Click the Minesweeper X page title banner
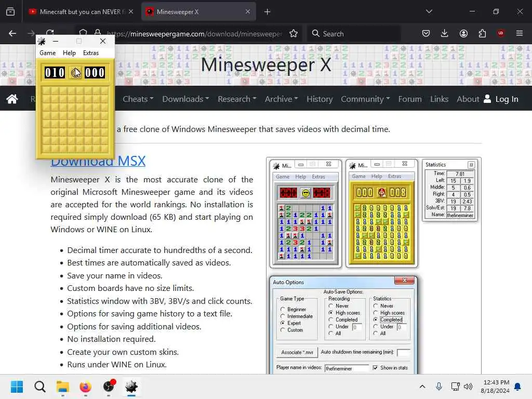The width and height of the screenshot is (532, 399). (x=267, y=64)
